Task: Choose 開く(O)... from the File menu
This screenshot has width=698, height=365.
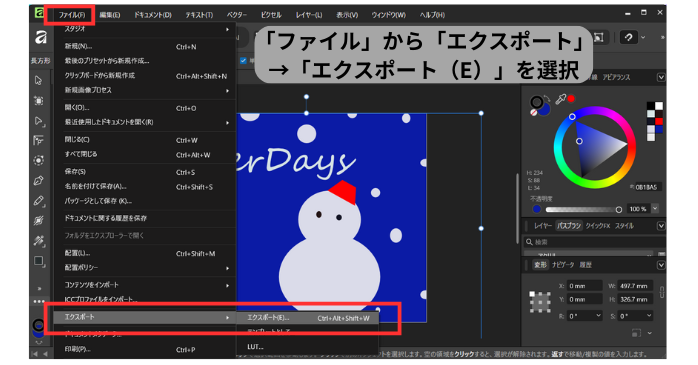Action: point(145,108)
